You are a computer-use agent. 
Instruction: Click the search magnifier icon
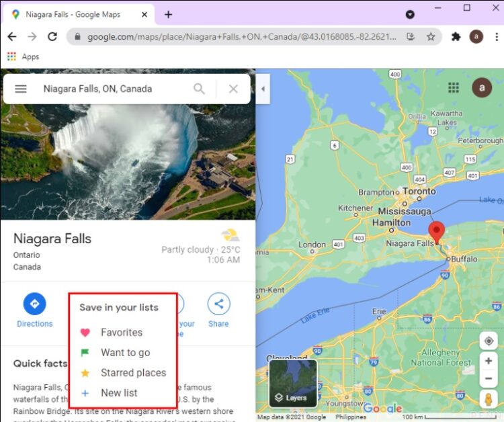click(x=199, y=89)
